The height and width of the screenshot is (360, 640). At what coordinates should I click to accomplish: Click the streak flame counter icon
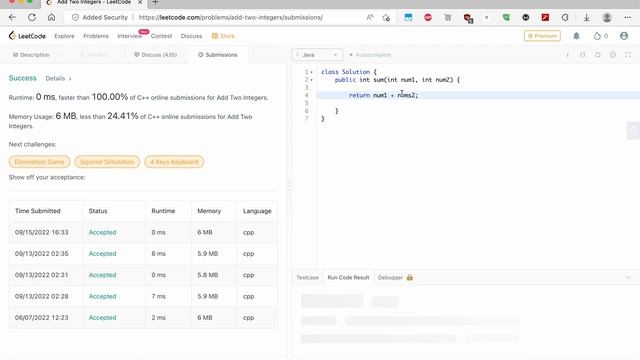tap(597, 36)
